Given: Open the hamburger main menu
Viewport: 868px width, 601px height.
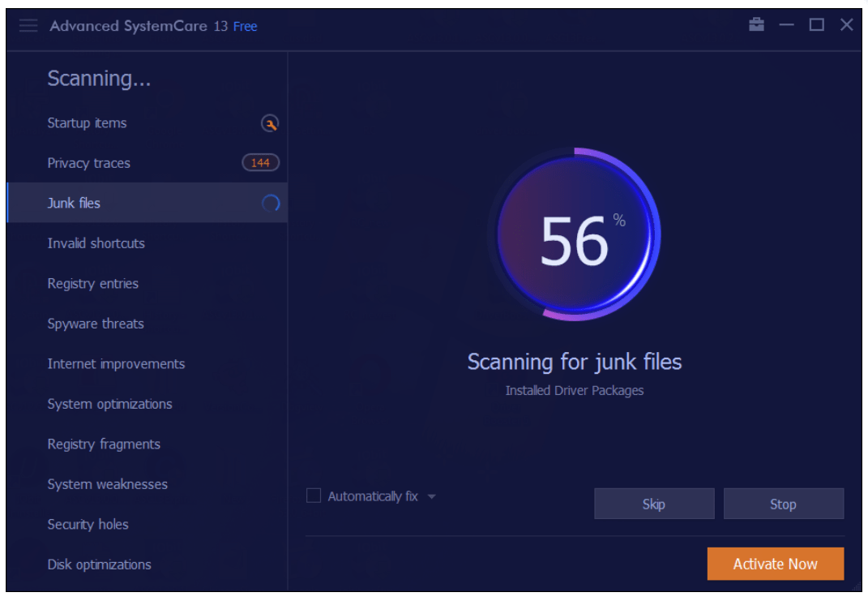Looking at the screenshot, I should click(x=28, y=25).
